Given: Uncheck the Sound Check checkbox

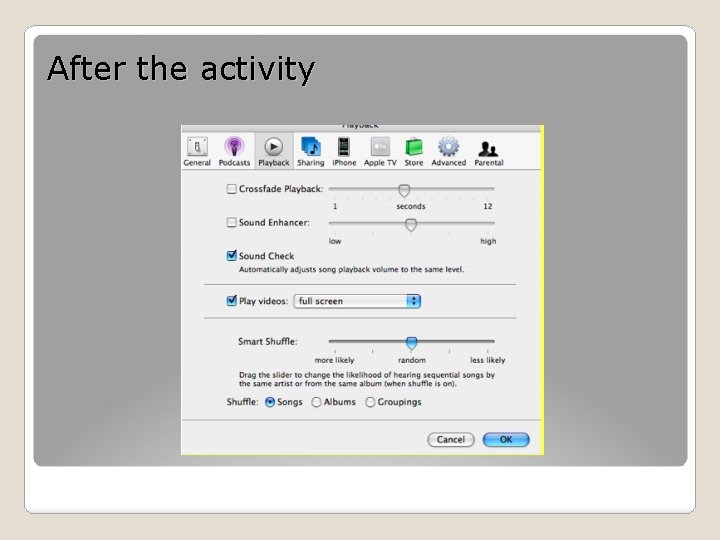Looking at the screenshot, I should click(232, 256).
